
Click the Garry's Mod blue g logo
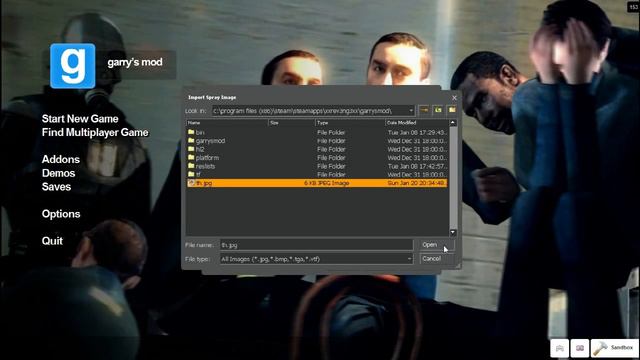click(x=73, y=66)
